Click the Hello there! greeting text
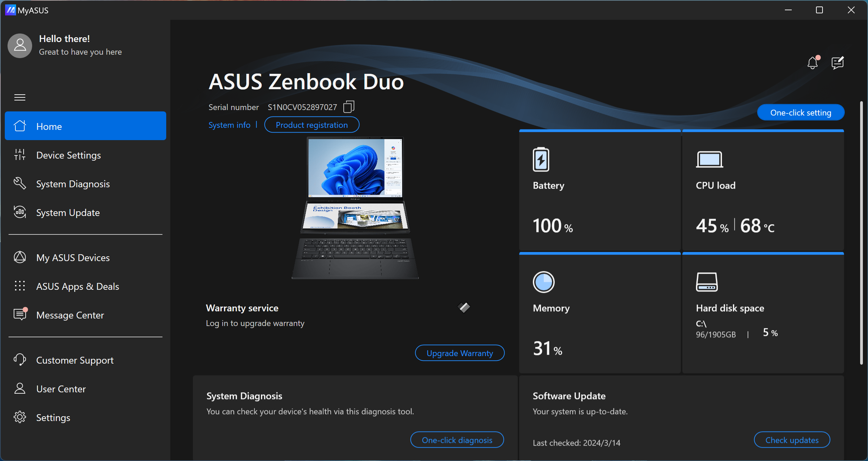This screenshot has width=868, height=461. click(x=64, y=39)
